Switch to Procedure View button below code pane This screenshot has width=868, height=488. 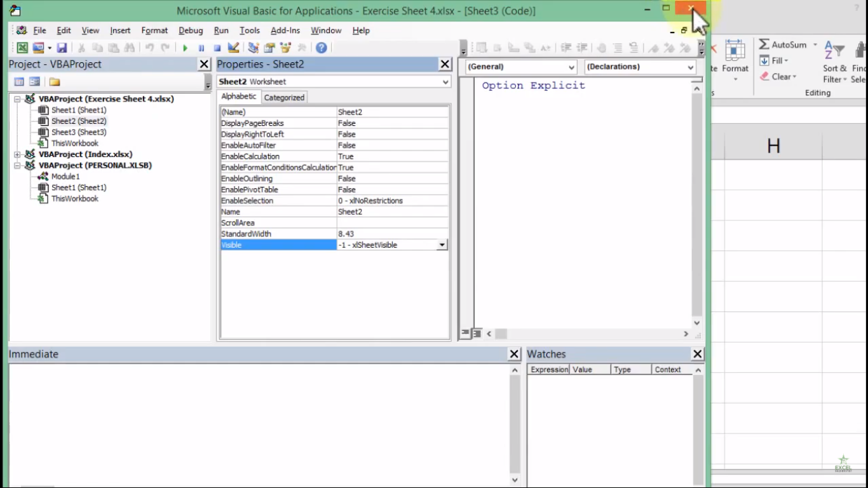point(466,333)
